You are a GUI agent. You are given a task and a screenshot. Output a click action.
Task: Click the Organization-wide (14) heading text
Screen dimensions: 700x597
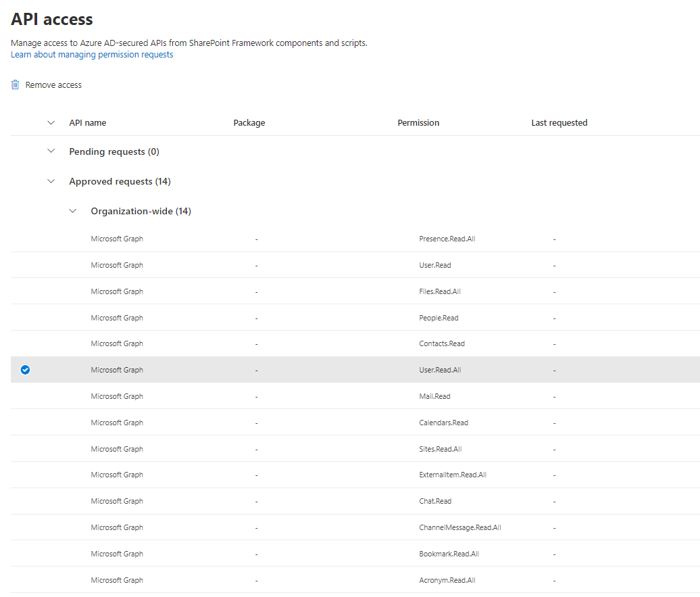(141, 211)
